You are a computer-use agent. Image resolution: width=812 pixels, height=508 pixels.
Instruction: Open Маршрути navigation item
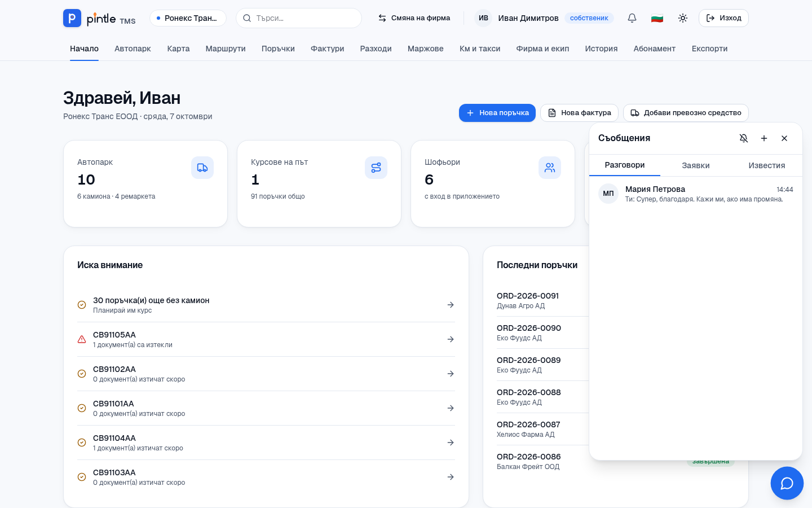[226, 49]
